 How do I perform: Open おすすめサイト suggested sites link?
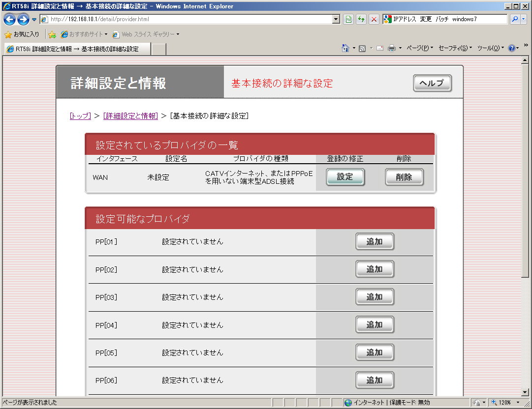(x=84, y=34)
